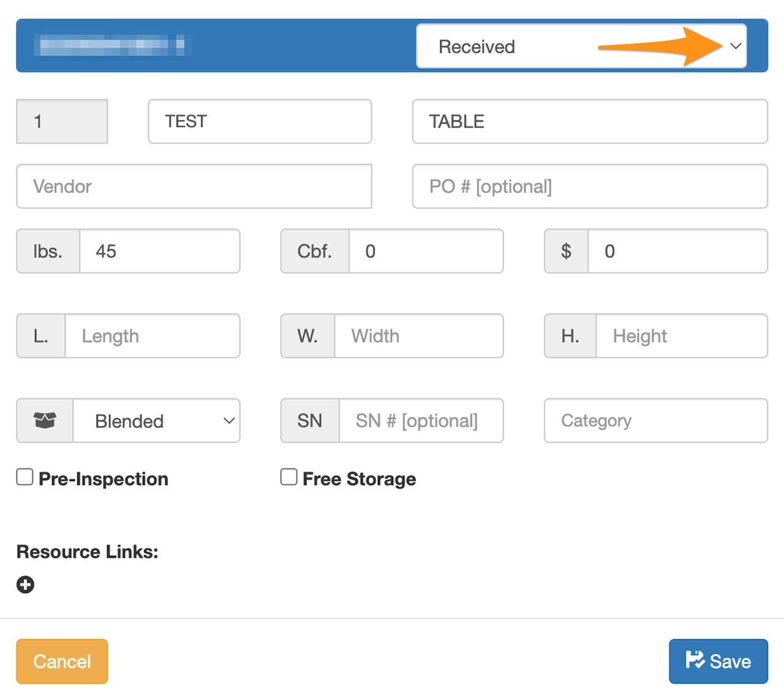Click the add resource link plus icon

25,585
